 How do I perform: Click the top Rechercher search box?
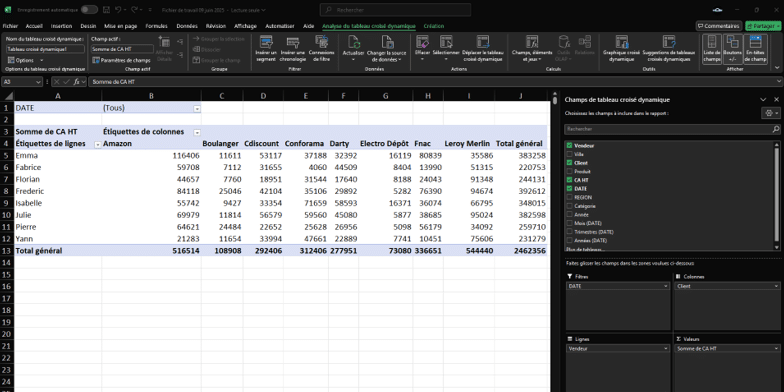tap(396, 10)
